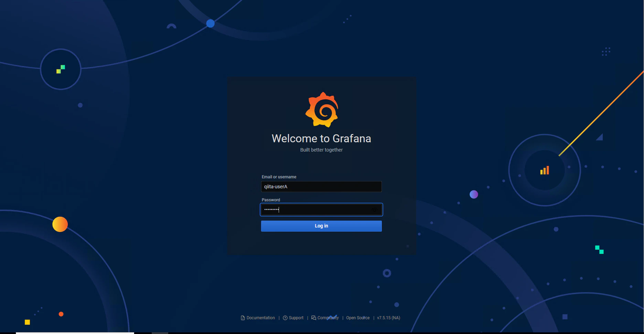The width and height of the screenshot is (644, 334).
Task: Click into the Password input field
Action: (x=321, y=210)
